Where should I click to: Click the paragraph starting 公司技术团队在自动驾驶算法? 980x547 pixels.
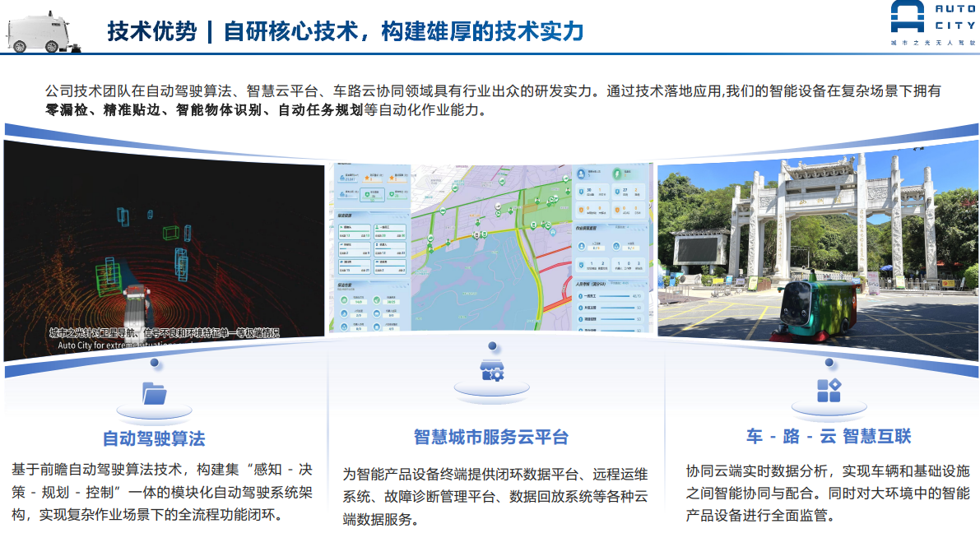(x=493, y=100)
